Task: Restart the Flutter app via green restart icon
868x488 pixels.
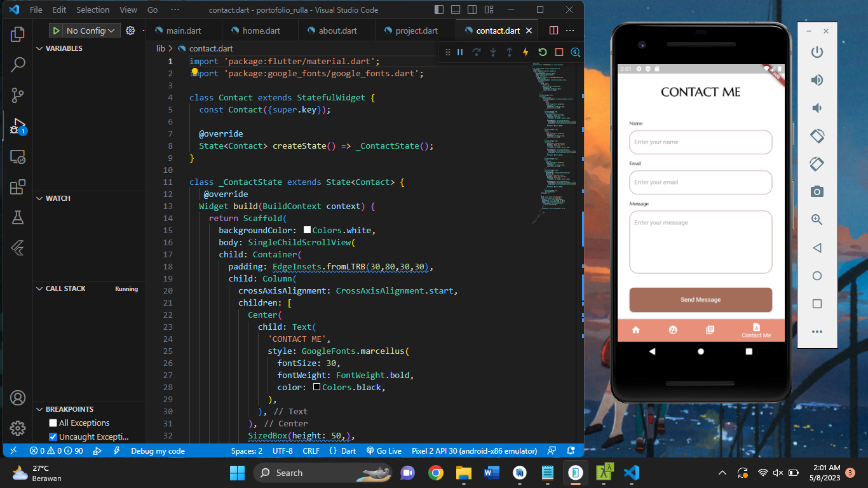Action: 541,53
